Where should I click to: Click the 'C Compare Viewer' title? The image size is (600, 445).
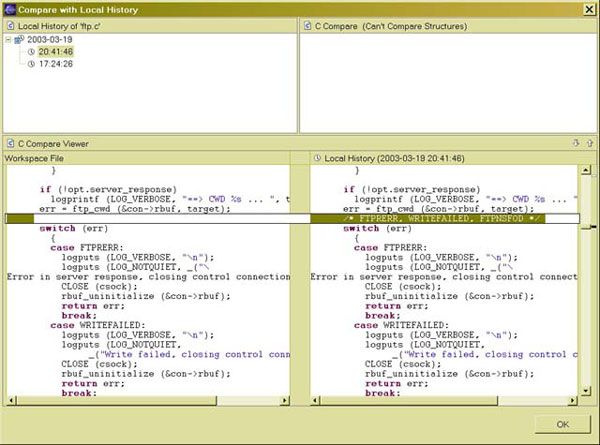point(53,143)
